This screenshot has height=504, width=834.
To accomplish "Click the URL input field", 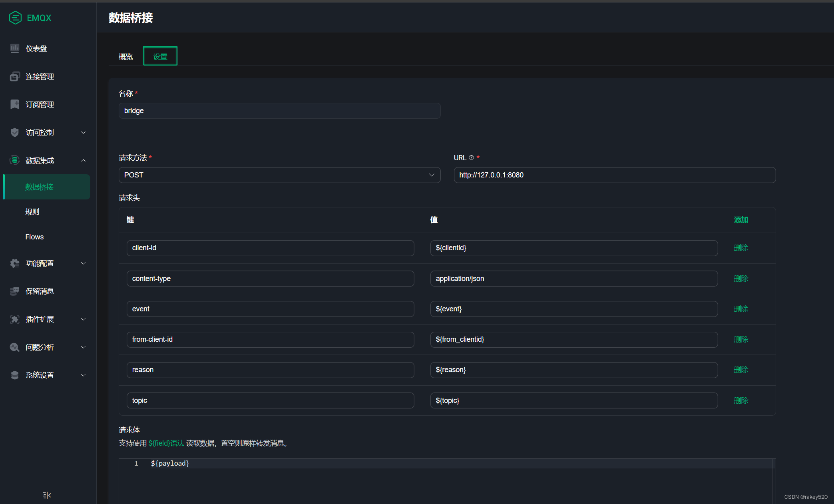I will pyautogui.click(x=614, y=175).
